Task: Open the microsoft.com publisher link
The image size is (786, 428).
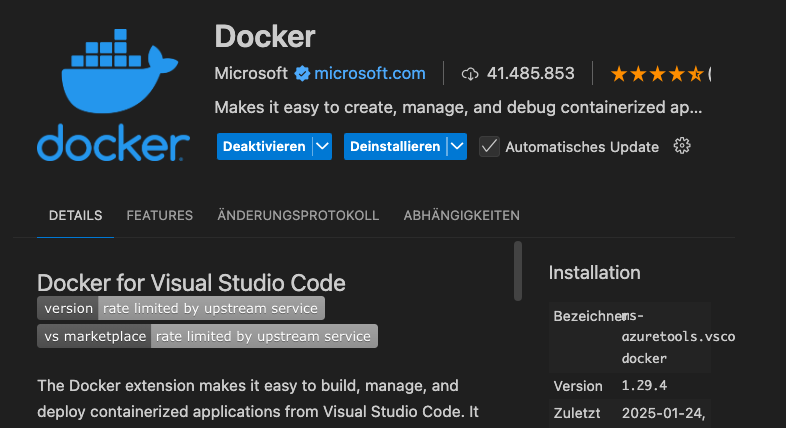Action: pyautogui.click(x=369, y=73)
